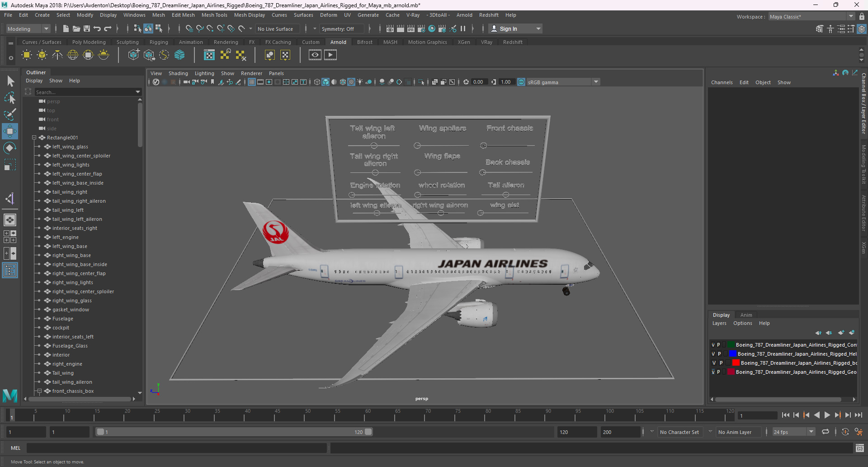Open the Deform menu

329,15
